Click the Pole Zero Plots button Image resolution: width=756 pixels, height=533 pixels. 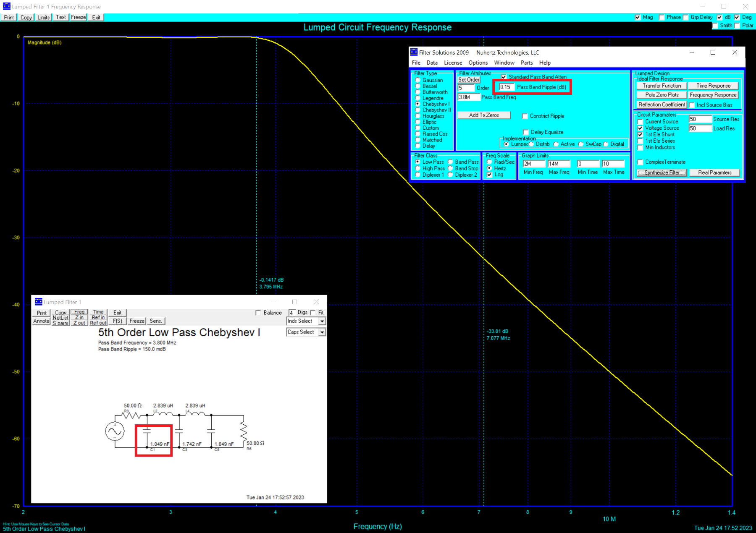[x=661, y=95]
